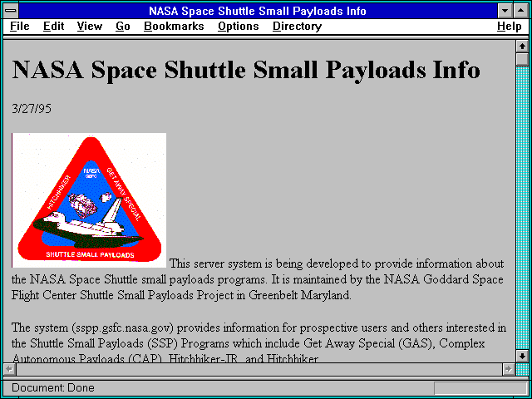Viewport: 532px width, 399px height.
Task: Click the date text 3/27/95
Action: tap(32, 109)
